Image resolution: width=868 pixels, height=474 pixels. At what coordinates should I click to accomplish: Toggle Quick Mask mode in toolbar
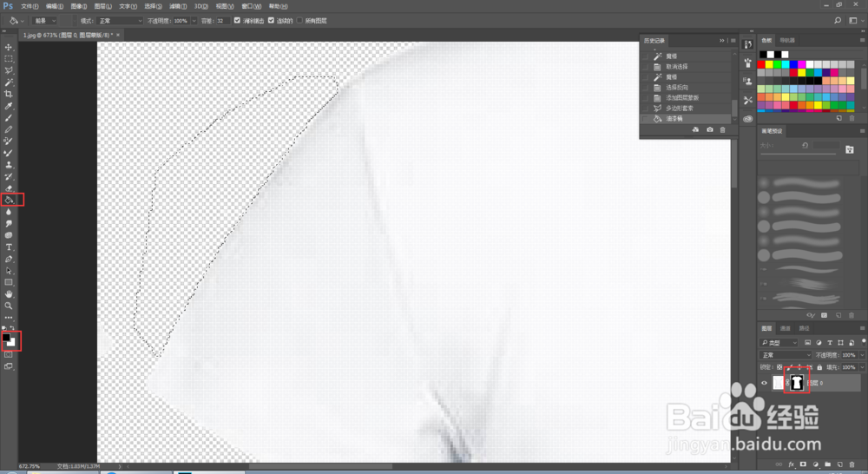(9, 355)
